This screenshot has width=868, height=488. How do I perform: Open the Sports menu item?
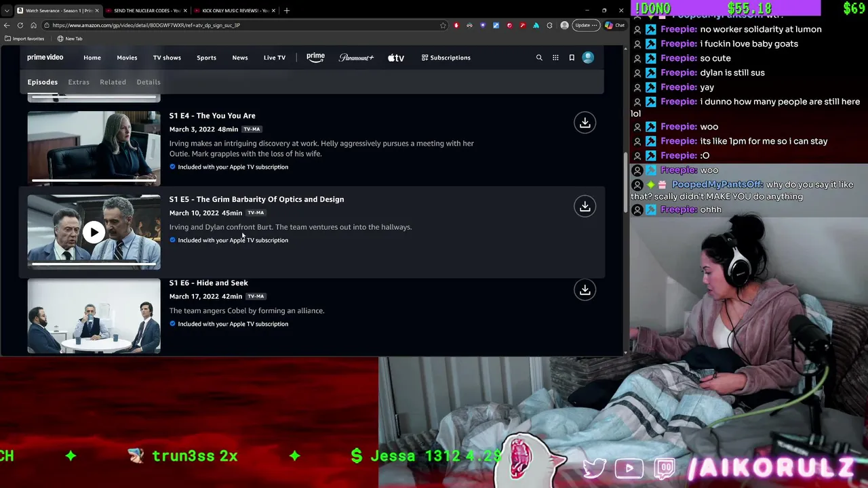206,58
